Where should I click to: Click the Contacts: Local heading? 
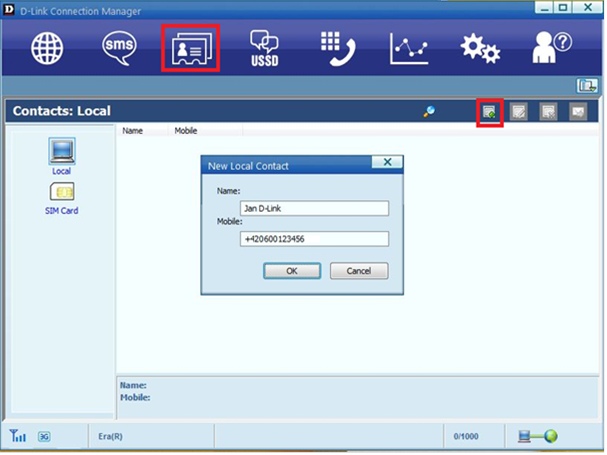click(62, 111)
